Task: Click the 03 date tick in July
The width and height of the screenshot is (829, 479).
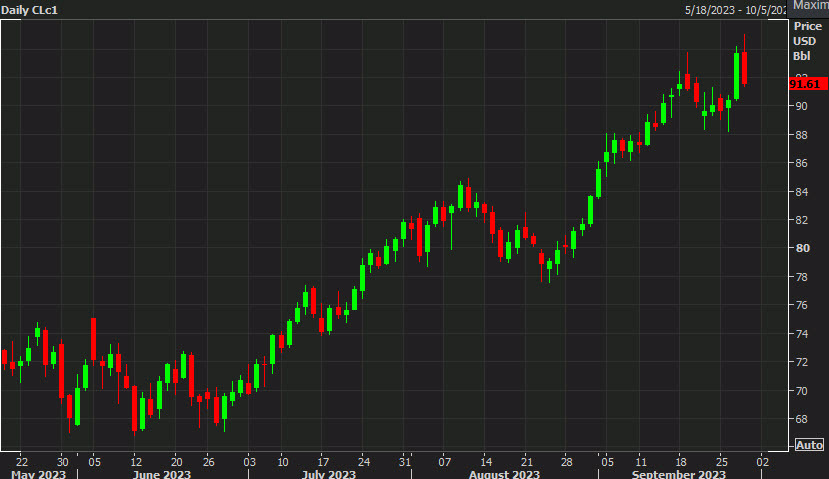Action: point(250,462)
